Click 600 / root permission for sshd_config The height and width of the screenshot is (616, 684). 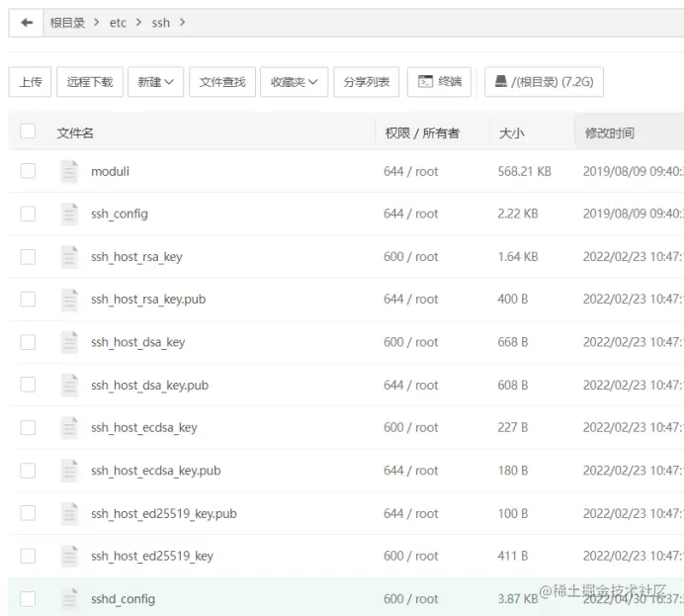point(411,599)
